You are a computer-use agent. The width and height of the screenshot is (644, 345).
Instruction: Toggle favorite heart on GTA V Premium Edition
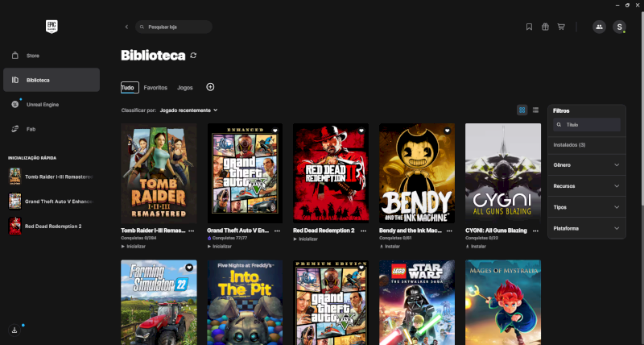(x=361, y=268)
